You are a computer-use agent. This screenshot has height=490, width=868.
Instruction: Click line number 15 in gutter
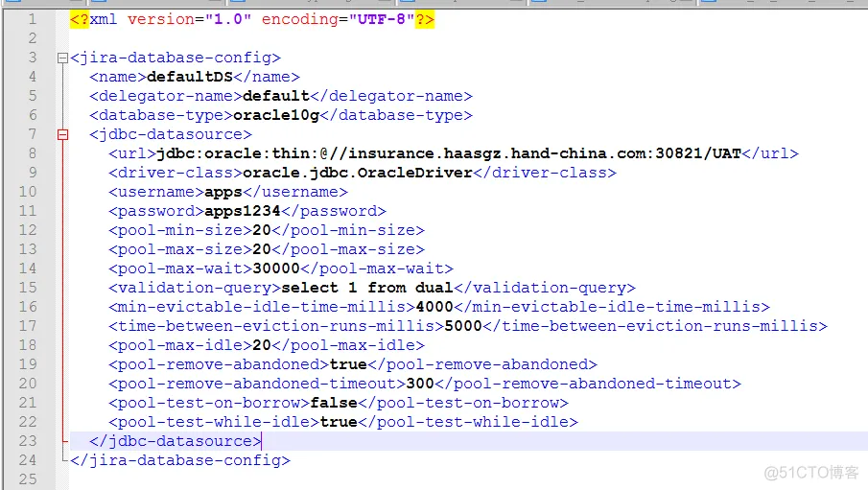pos(28,288)
